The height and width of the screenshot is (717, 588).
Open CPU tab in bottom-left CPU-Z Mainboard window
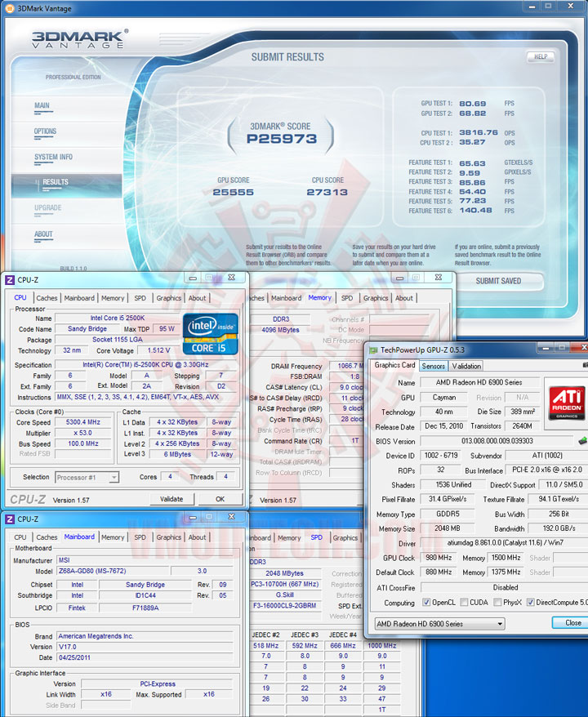[x=20, y=537]
